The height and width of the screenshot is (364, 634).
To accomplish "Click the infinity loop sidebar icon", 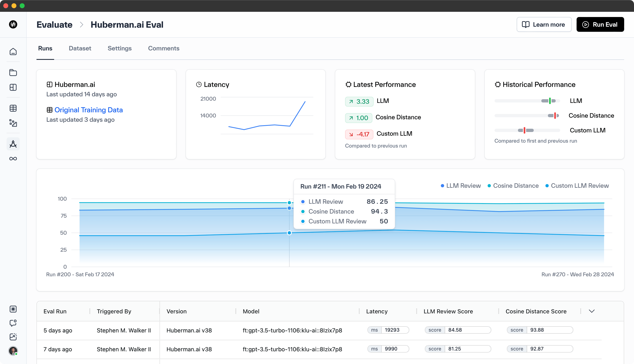I will tap(13, 159).
